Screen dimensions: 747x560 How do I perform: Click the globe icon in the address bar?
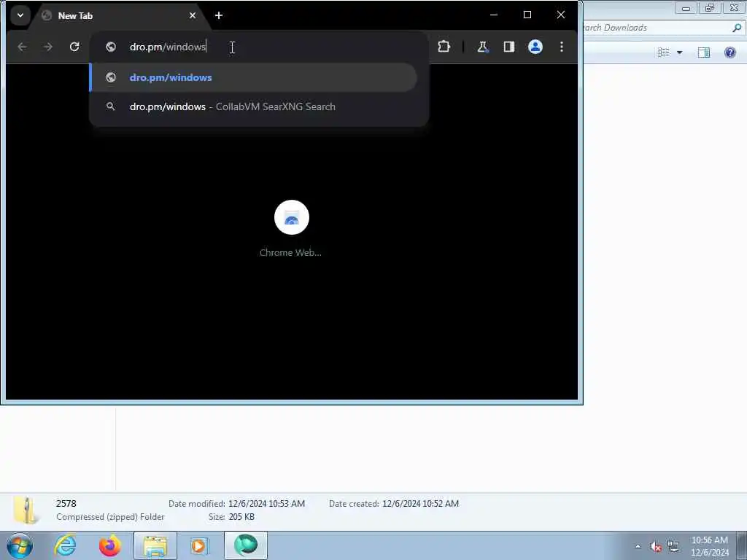111,47
